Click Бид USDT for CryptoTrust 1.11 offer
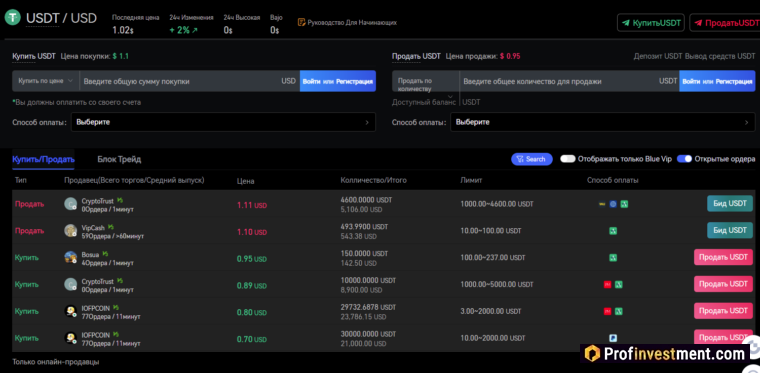Image resolution: width=760 pixels, height=373 pixels. point(729,203)
